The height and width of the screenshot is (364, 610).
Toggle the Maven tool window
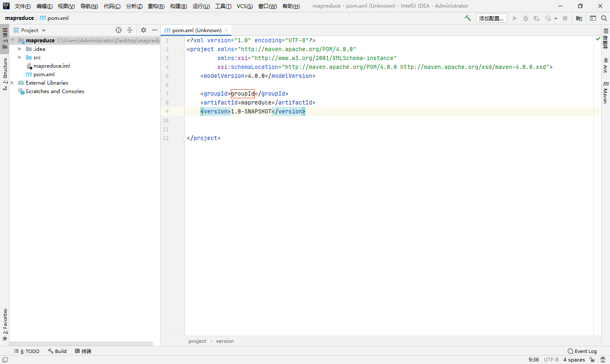pyautogui.click(x=605, y=92)
